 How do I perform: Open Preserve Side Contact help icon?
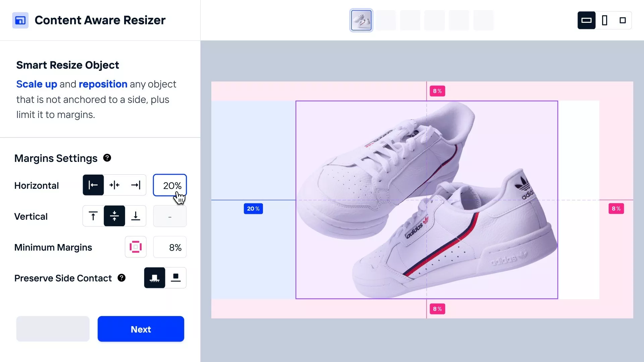click(121, 278)
